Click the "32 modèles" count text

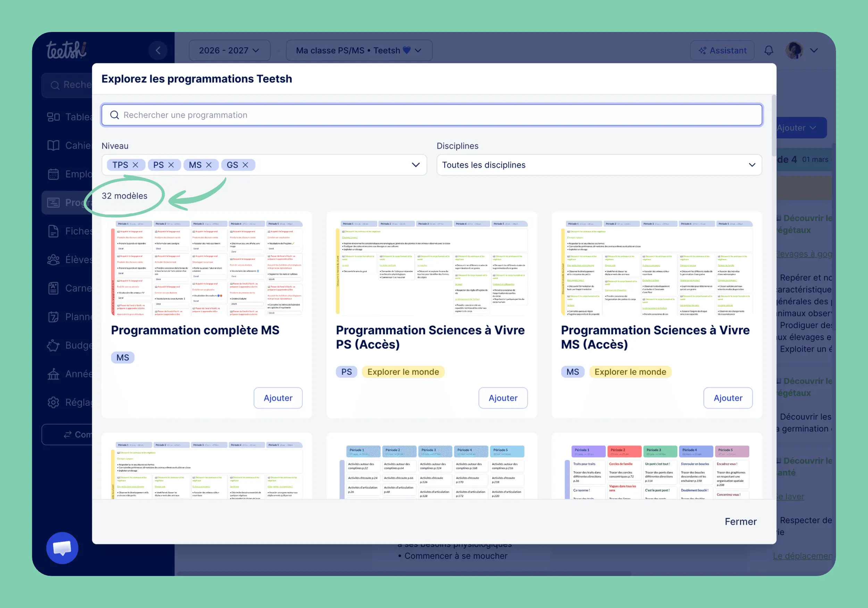click(x=124, y=196)
